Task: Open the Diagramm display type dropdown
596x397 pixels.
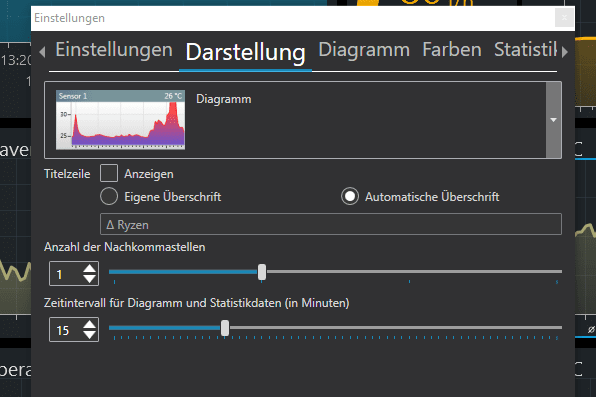Action: pos(553,120)
